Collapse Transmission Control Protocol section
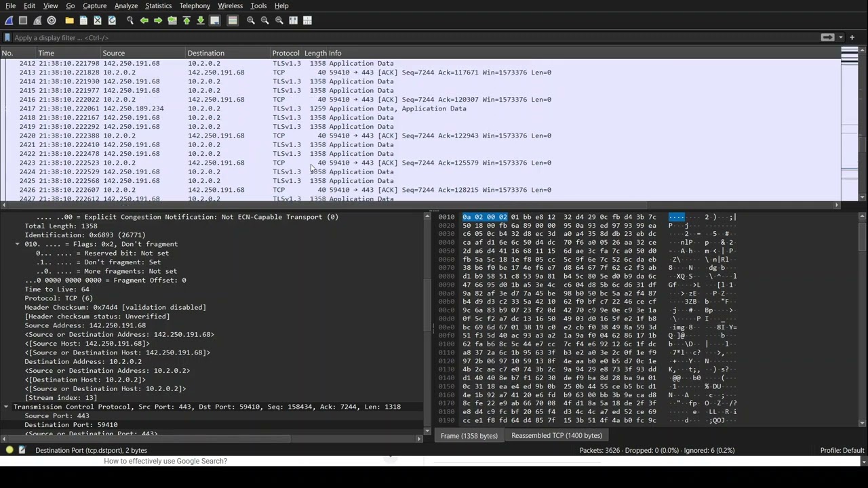Viewport: 868px width, 488px height. (x=6, y=407)
